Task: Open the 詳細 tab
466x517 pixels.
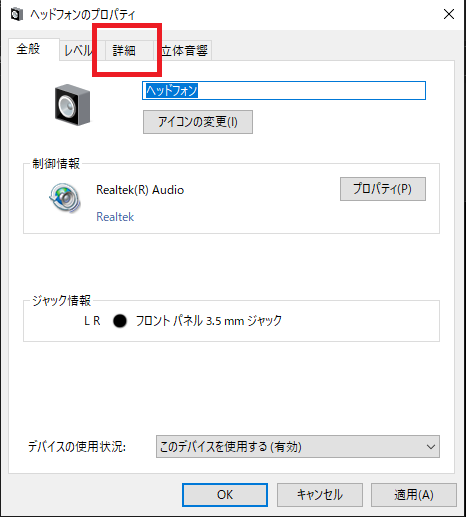Action: pos(130,51)
